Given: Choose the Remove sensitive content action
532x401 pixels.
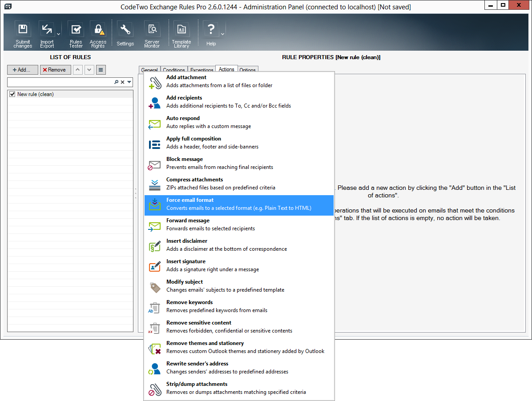Looking at the screenshot, I should click(239, 327).
